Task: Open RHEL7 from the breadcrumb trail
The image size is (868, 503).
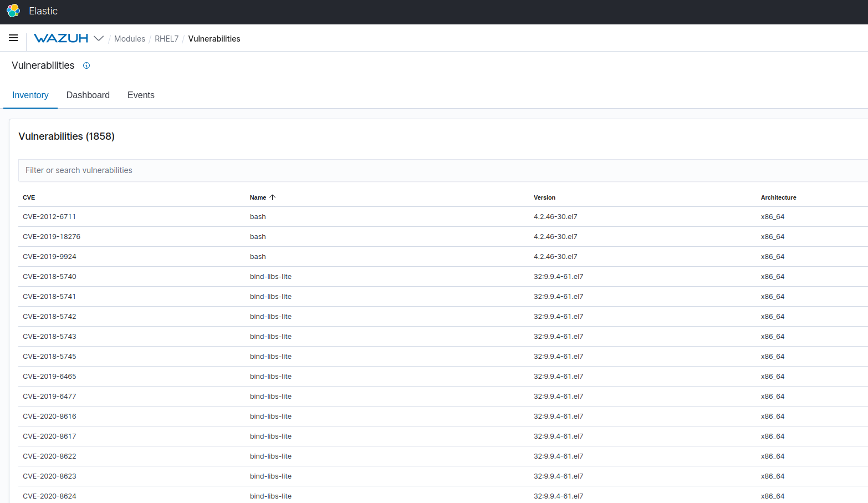Action: (x=166, y=38)
